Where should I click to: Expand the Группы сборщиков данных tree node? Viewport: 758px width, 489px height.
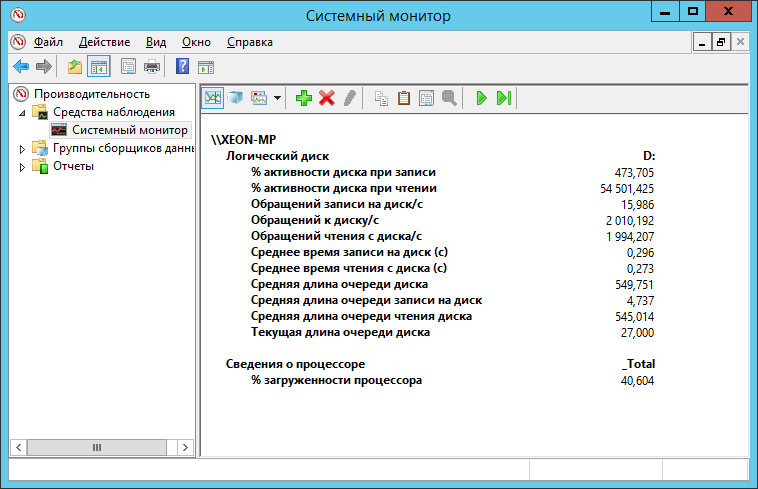pos(23,148)
